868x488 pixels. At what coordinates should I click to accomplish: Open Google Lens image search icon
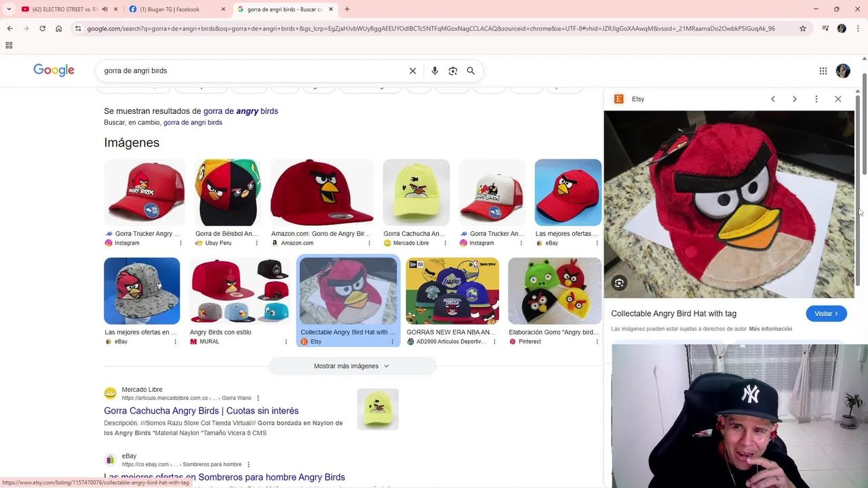pyautogui.click(x=453, y=70)
